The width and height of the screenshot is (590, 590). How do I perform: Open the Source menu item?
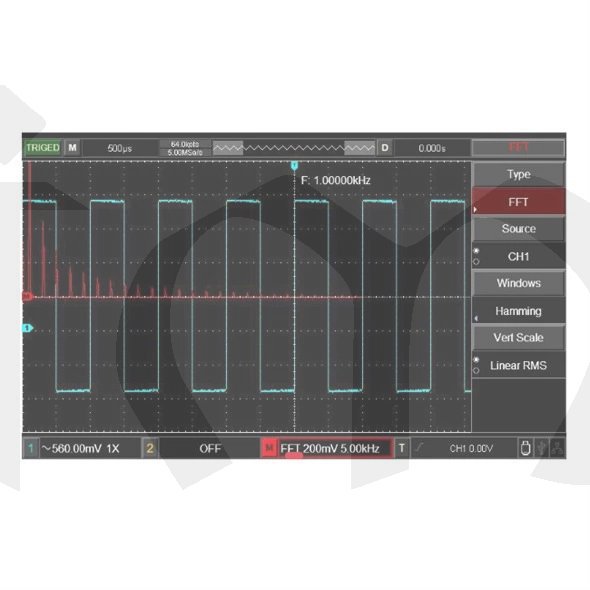(x=519, y=229)
